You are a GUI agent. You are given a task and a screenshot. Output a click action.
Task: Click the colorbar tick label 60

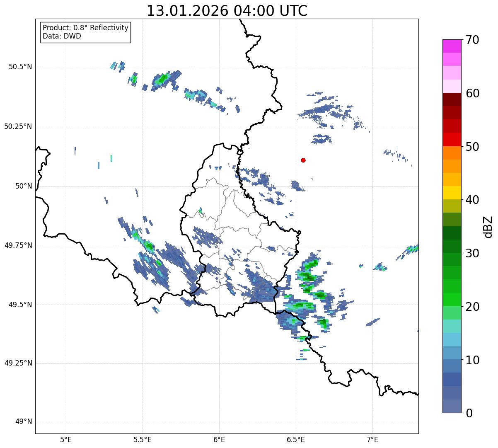tap(472, 93)
